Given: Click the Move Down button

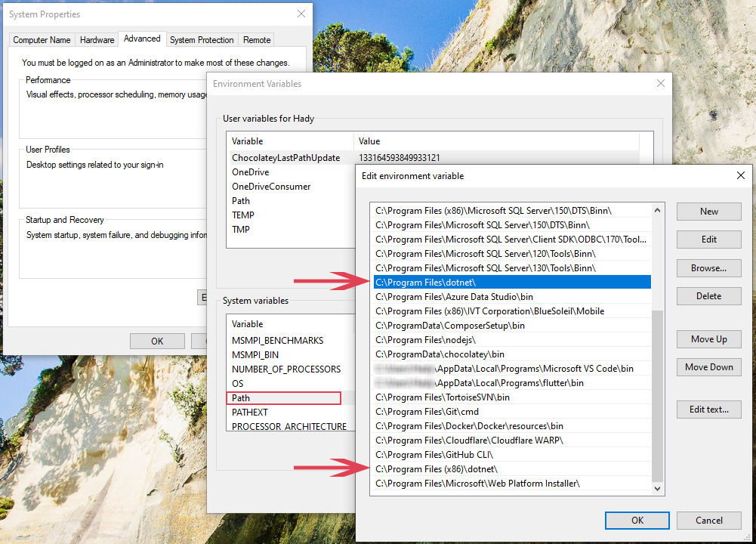Looking at the screenshot, I should pos(708,367).
